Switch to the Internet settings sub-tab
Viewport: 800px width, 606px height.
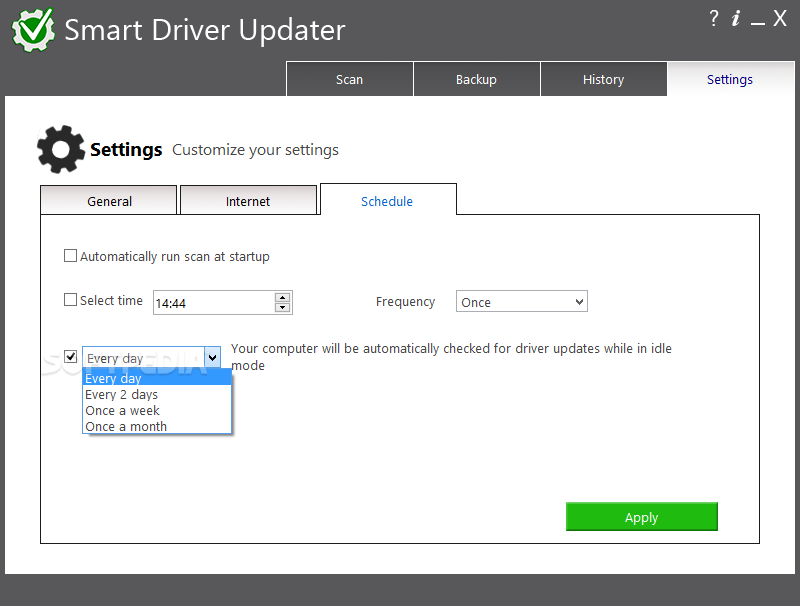(x=248, y=200)
